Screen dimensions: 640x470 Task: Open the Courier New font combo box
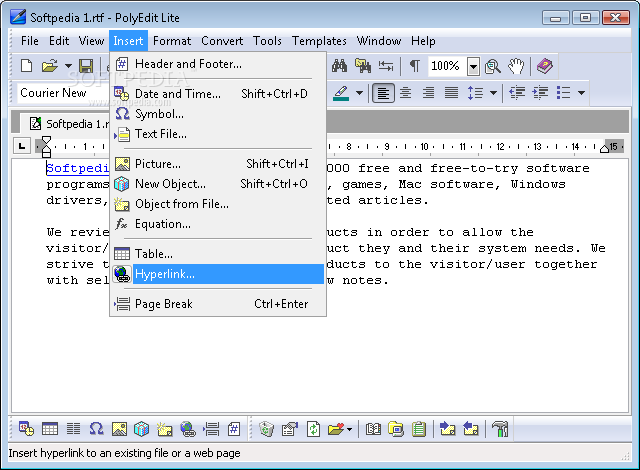pyautogui.click(x=63, y=93)
